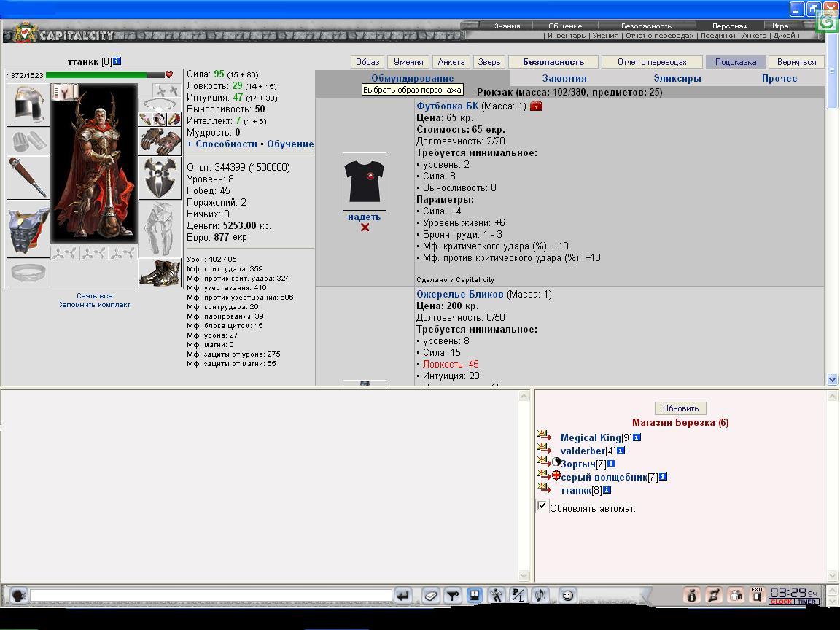The image size is (840, 630).
Task: Open the Прочее tab
Action: click(779, 78)
